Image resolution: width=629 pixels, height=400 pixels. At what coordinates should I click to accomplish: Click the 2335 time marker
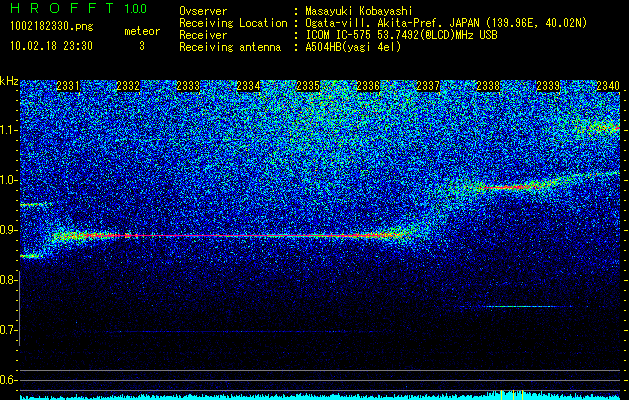pos(308,86)
